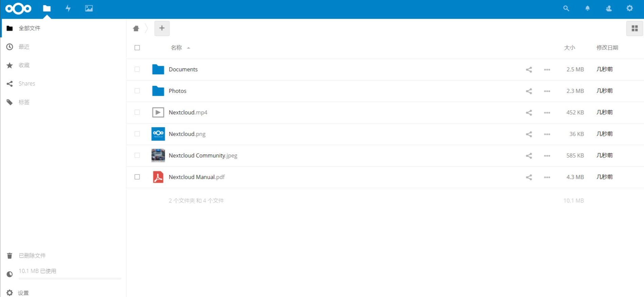Open more actions for Photos folder

[547, 91]
